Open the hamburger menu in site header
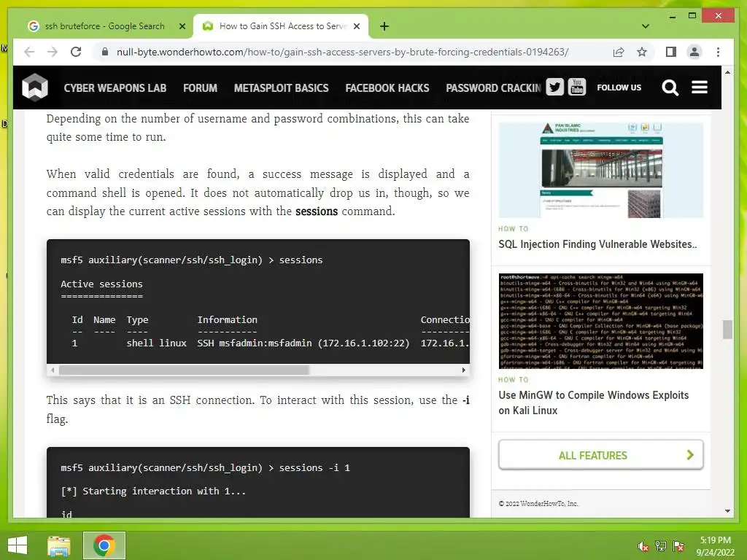 tap(700, 87)
